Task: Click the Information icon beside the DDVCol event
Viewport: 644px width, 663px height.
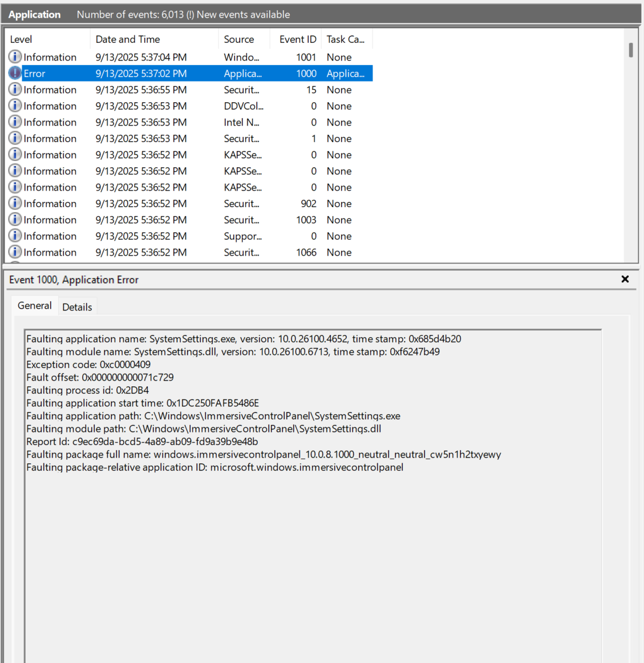Action: pos(15,106)
